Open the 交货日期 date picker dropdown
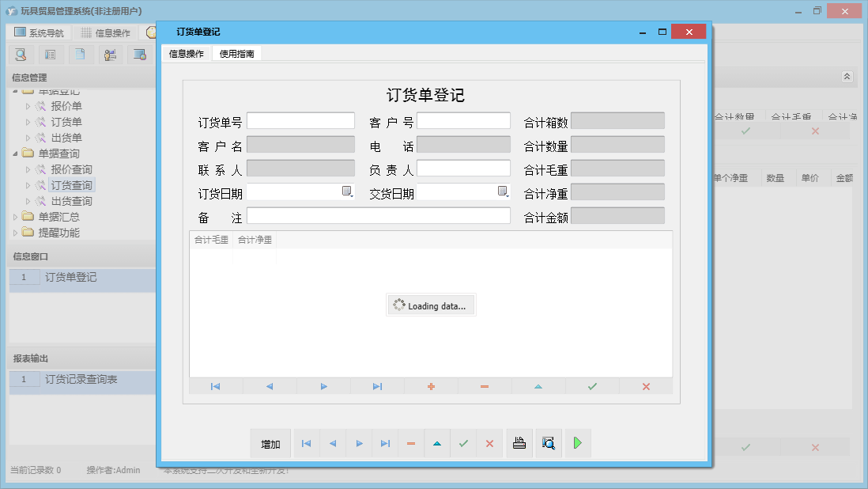 pos(504,191)
